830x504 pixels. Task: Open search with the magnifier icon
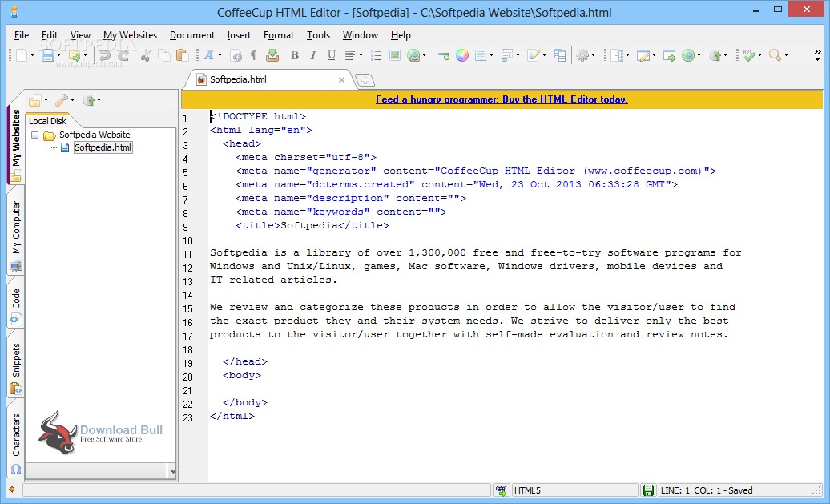(x=775, y=55)
